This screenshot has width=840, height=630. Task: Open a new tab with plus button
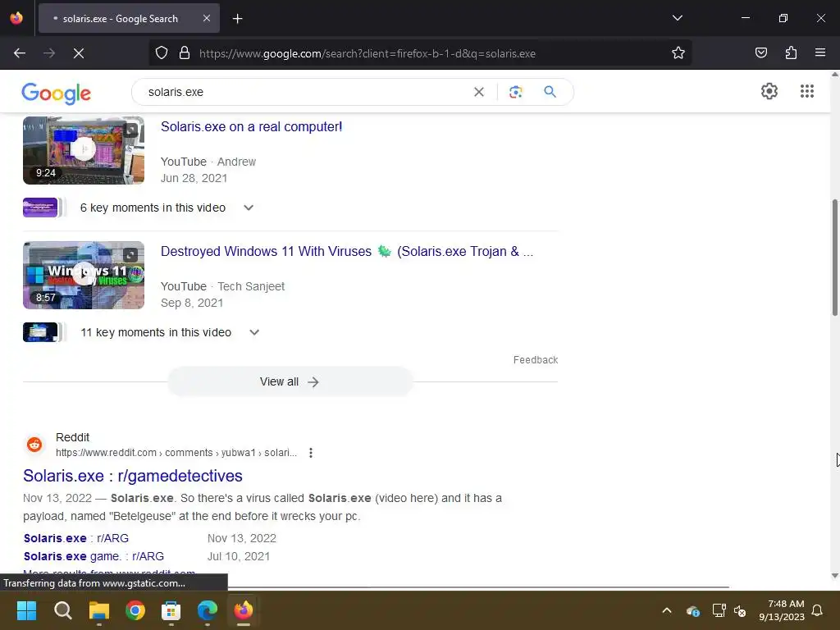tap(237, 19)
